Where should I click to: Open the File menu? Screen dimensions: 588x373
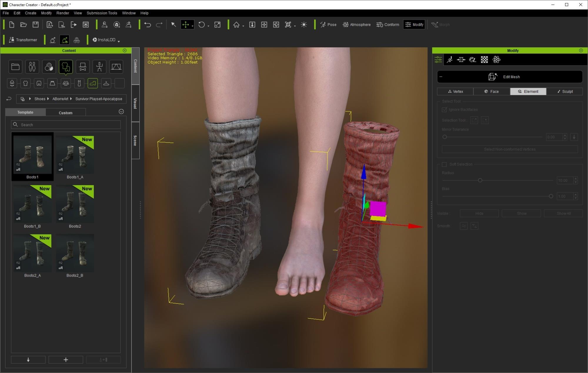click(6, 13)
